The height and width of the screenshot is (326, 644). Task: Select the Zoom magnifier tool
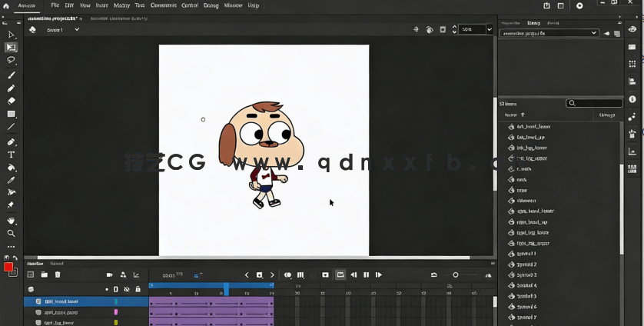[11, 233]
